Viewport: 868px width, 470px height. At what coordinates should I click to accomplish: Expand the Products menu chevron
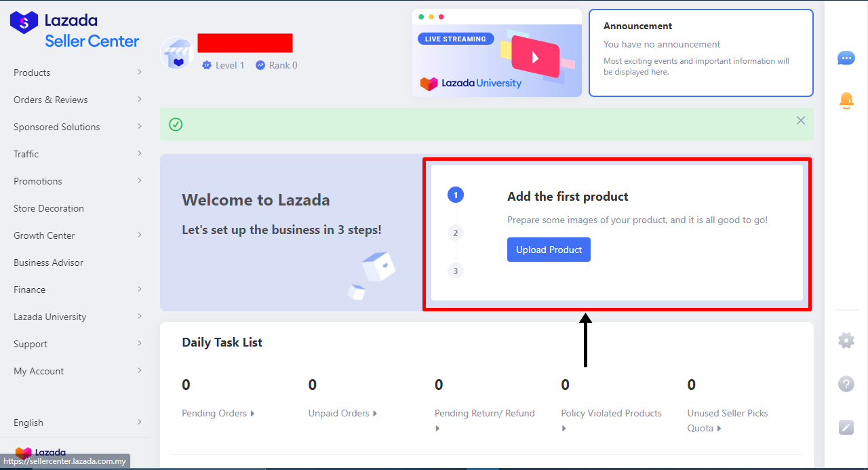point(140,72)
